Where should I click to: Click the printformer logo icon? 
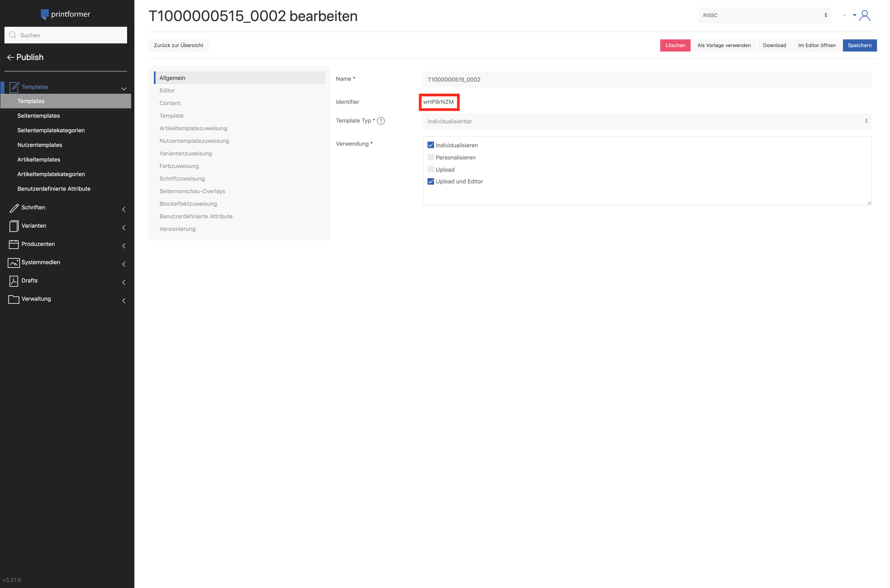point(45,14)
